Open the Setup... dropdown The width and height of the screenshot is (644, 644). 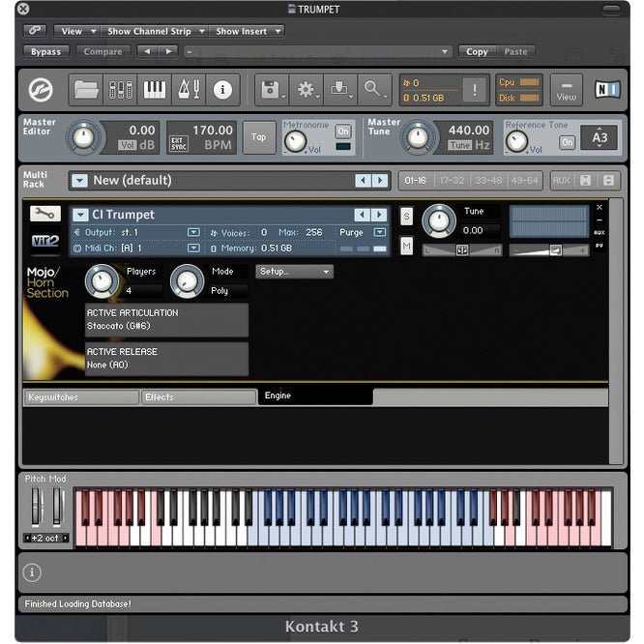click(295, 272)
